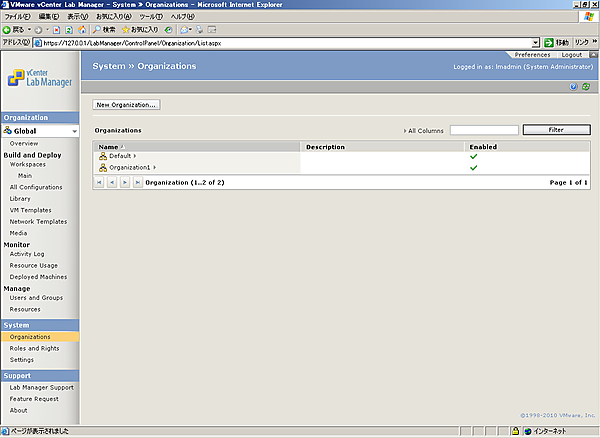Open the Tools menu
This screenshot has height=438, width=600.
click(151, 16)
